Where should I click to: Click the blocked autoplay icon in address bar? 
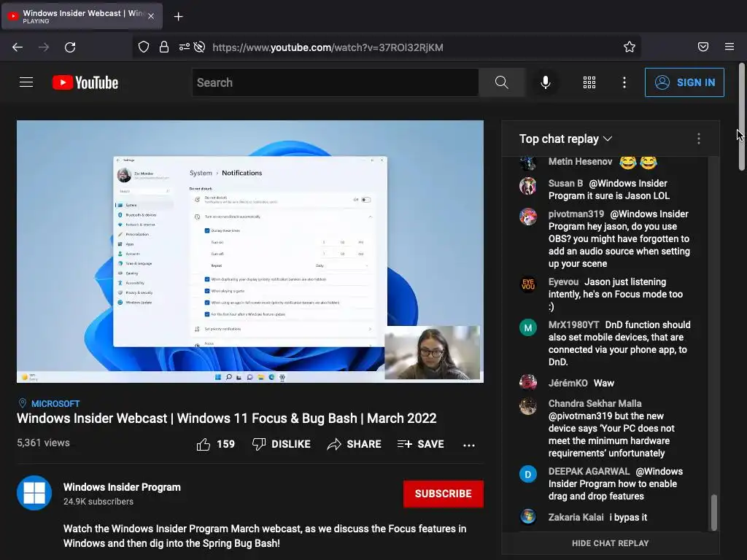pyautogui.click(x=200, y=47)
